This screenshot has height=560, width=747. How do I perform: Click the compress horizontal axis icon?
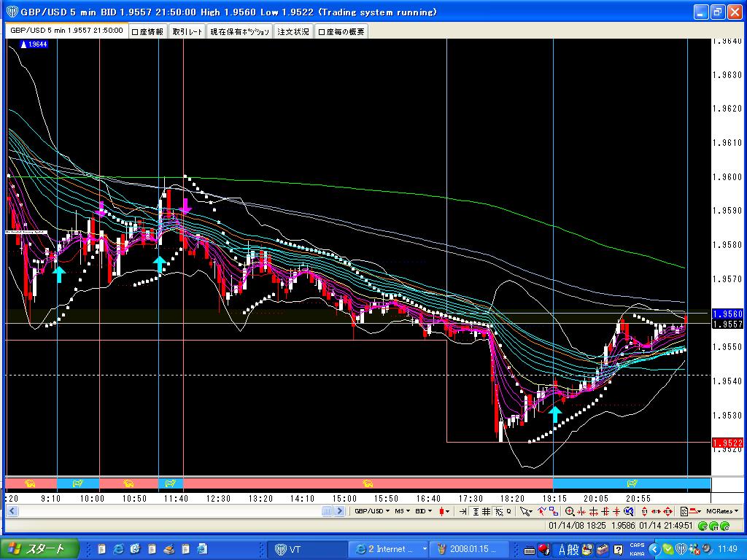[x=581, y=511]
